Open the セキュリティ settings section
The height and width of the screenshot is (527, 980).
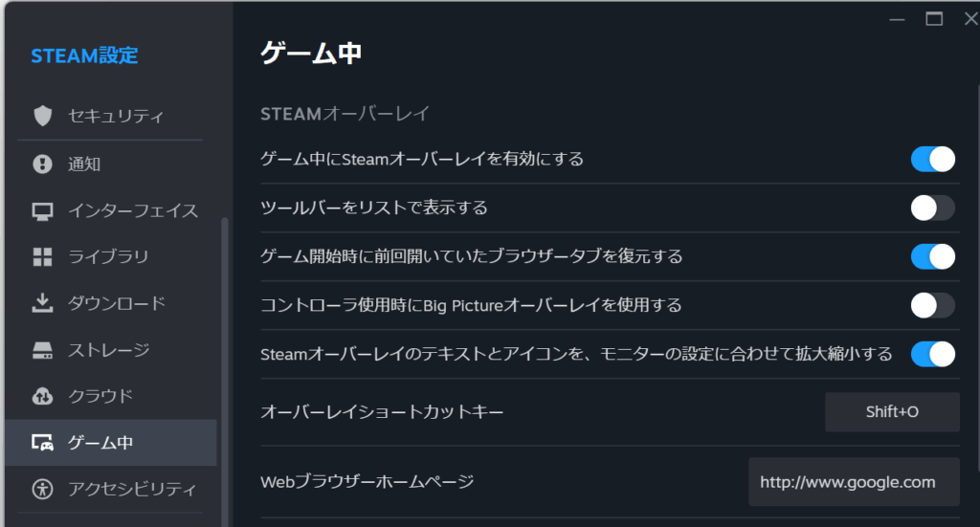click(x=116, y=117)
